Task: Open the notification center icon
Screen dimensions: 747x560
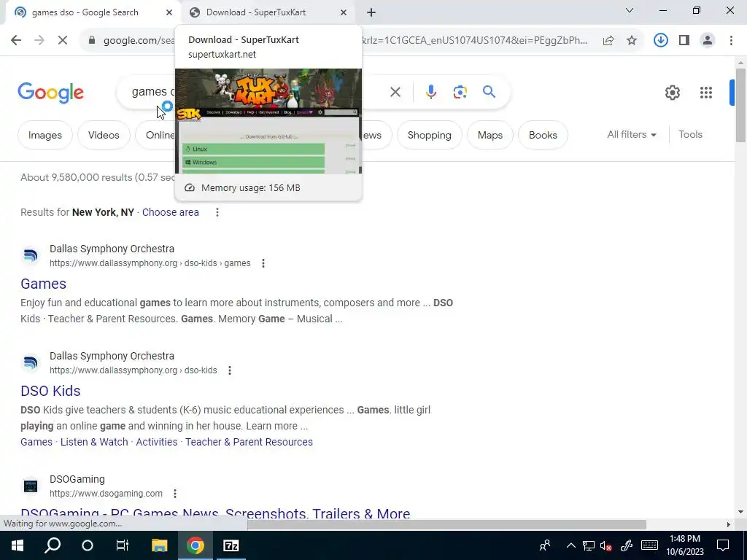Action: tap(723, 545)
